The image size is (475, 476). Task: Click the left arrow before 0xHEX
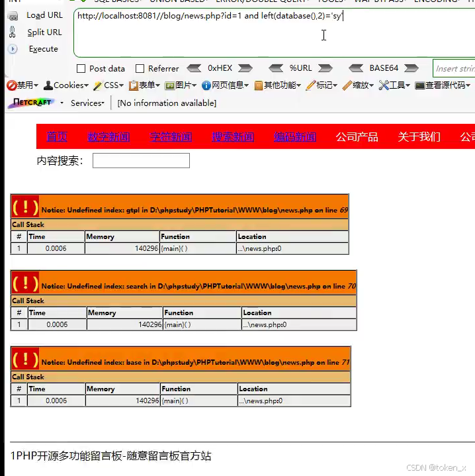194,68
